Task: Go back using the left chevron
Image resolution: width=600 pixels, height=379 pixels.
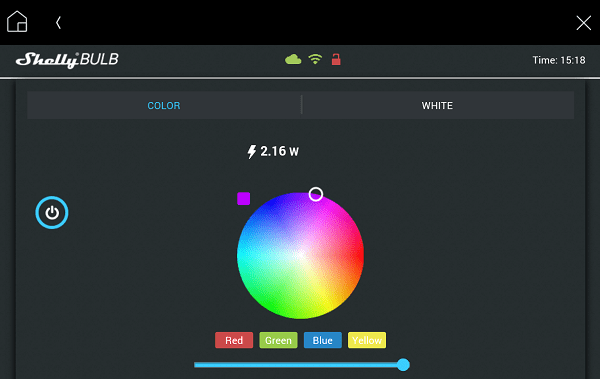Action: tap(58, 23)
